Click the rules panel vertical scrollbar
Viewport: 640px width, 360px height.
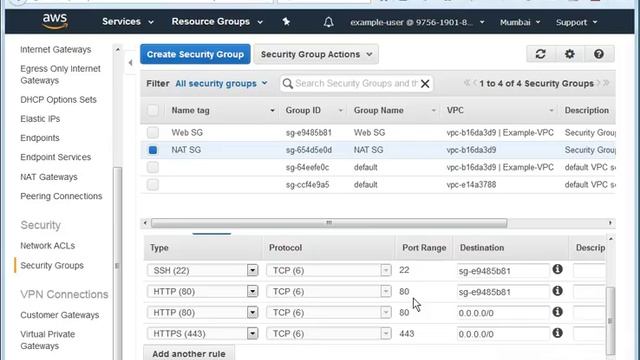coord(610,321)
